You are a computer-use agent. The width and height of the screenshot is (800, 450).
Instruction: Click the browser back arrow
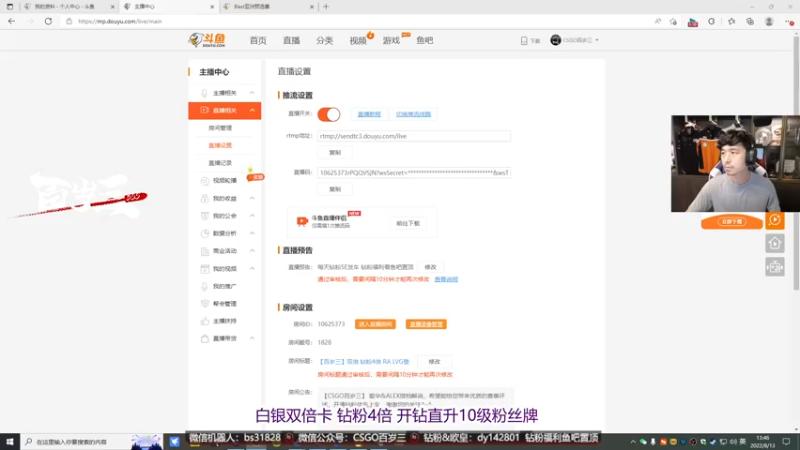(11, 21)
